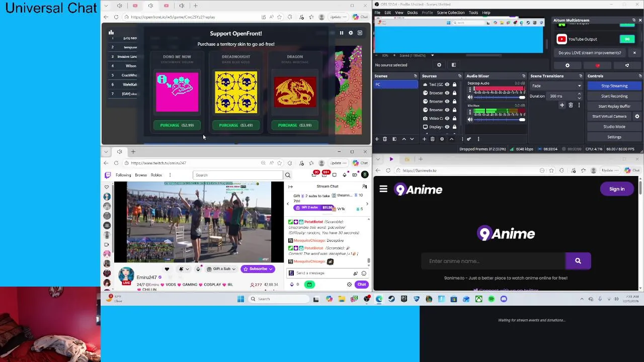Add a source with the plus icon

click(424, 139)
